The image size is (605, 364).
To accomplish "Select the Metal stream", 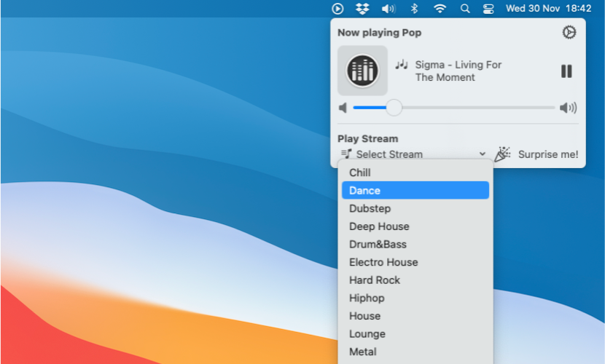I will 415,352.
